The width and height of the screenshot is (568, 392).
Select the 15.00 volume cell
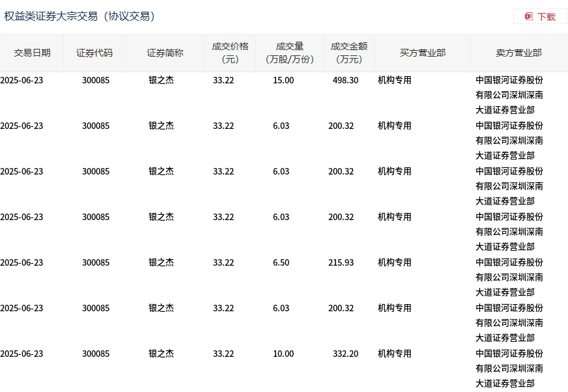tap(283, 80)
